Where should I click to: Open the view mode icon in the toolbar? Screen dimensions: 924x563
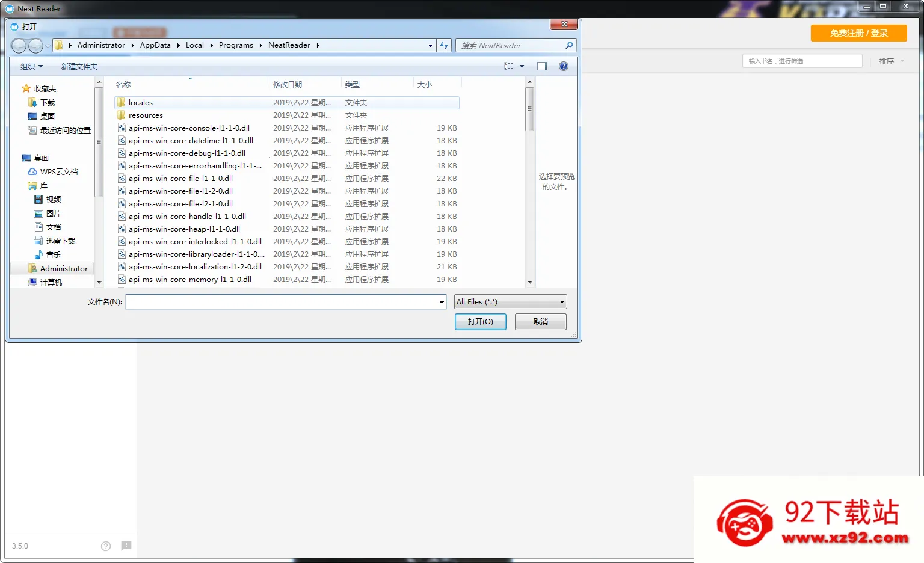pyautogui.click(x=509, y=66)
